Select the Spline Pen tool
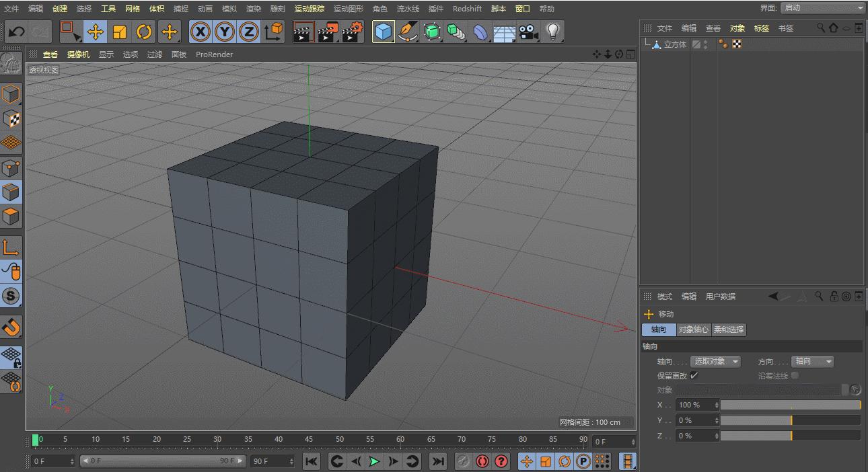Screen dimensions: 868x472 408,32
